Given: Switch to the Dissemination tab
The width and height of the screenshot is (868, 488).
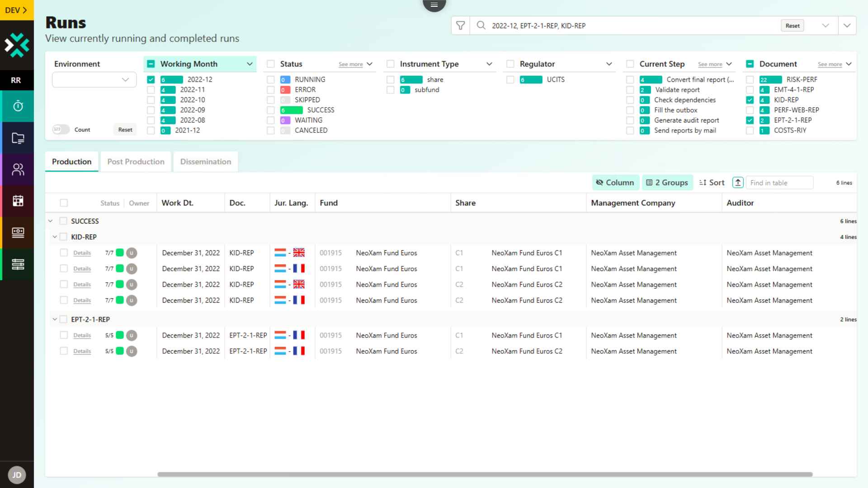Looking at the screenshot, I should click(205, 161).
